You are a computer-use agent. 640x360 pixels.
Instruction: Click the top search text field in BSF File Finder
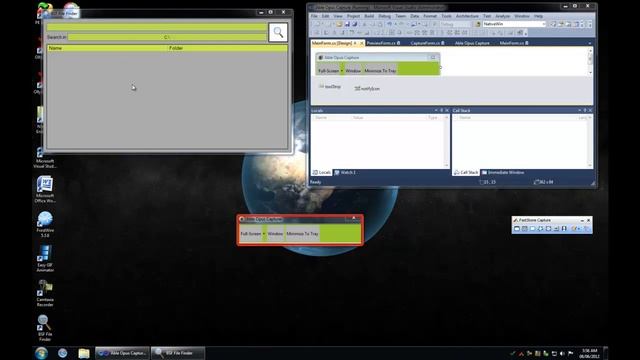[157, 27]
